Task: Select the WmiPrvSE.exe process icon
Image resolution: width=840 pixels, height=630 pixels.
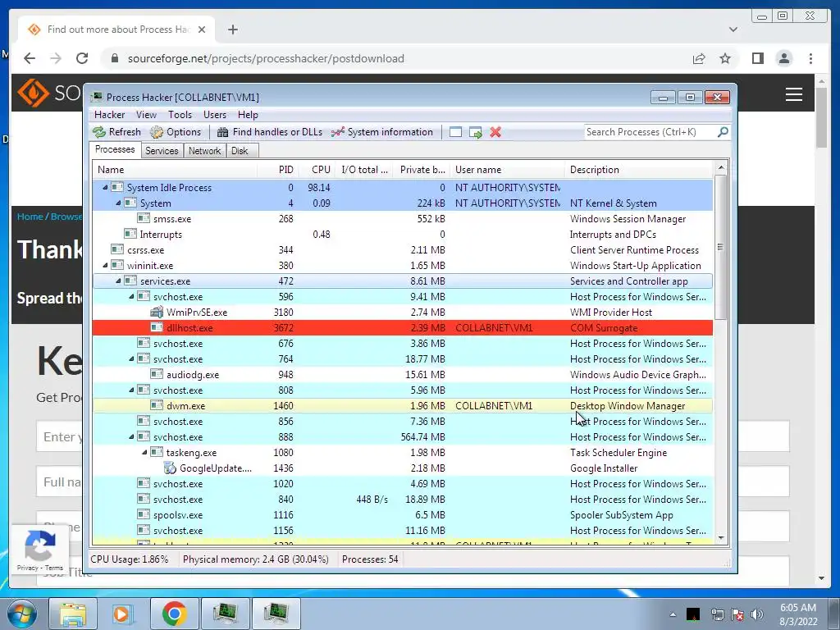Action: [157, 312]
